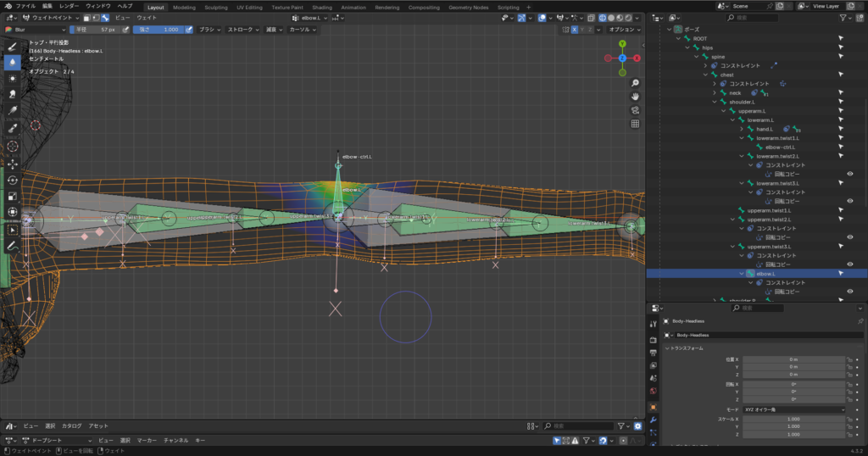Toggle radius pressure sensitivity icon

coord(126,30)
